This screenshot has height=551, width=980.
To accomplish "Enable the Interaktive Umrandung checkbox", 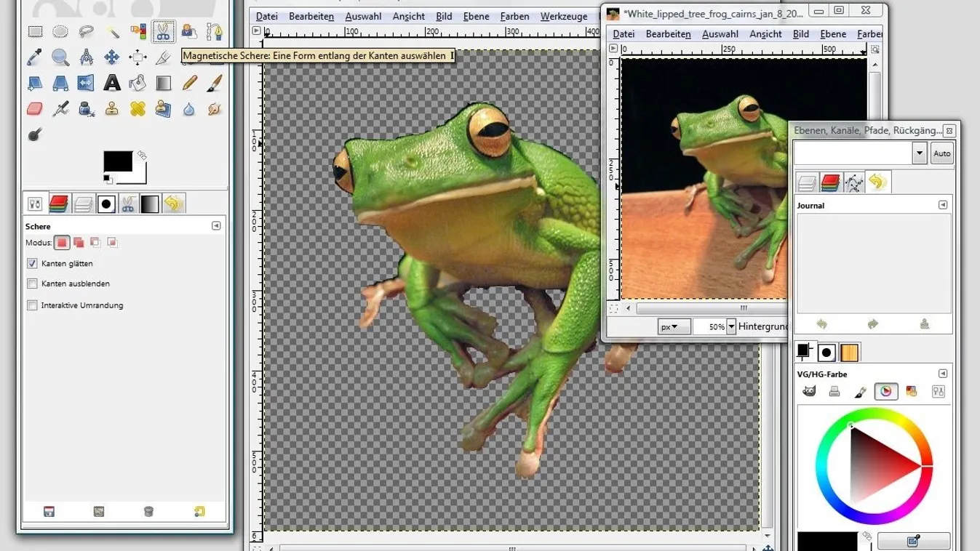I will pos(32,305).
